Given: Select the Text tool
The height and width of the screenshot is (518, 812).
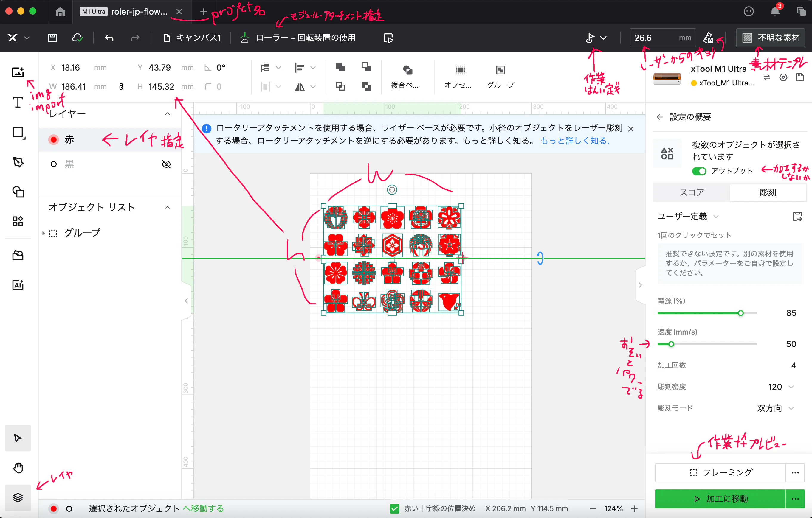Looking at the screenshot, I should [18, 102].
